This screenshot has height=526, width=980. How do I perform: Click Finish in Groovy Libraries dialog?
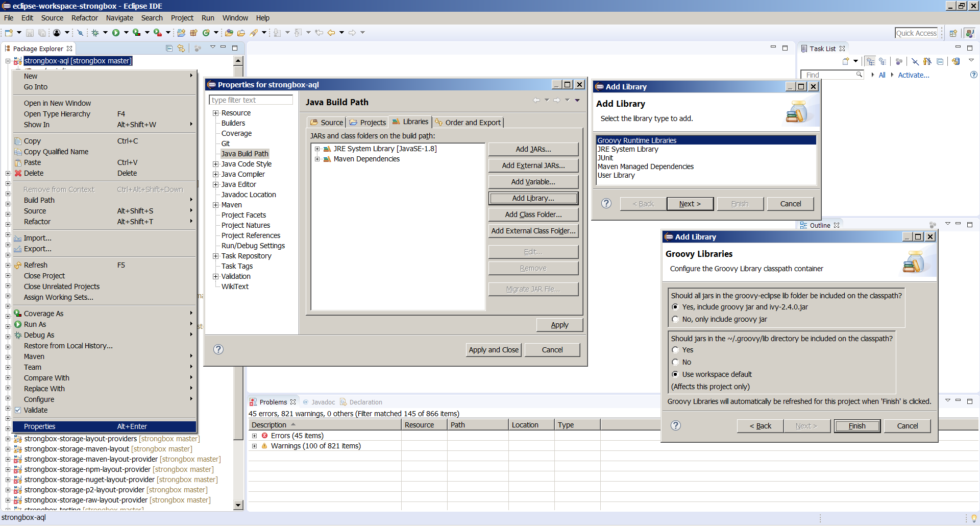click(x=856, y=426)
